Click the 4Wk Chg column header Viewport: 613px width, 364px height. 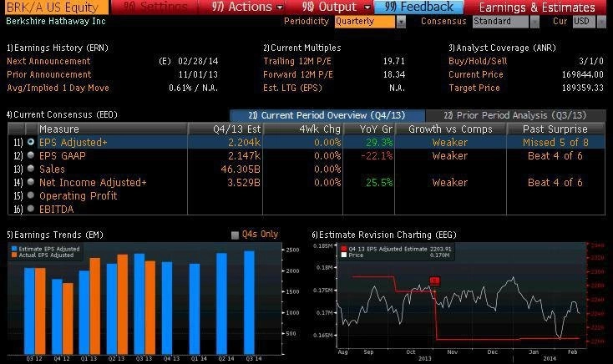(303, 129)
